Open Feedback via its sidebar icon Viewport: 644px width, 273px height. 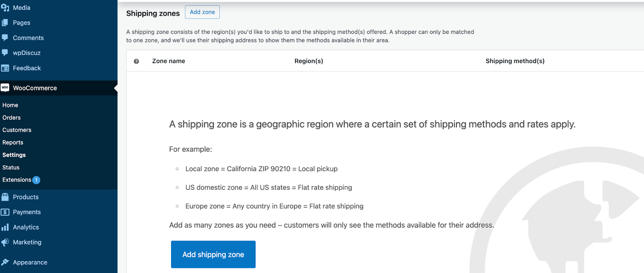(5, 68)
